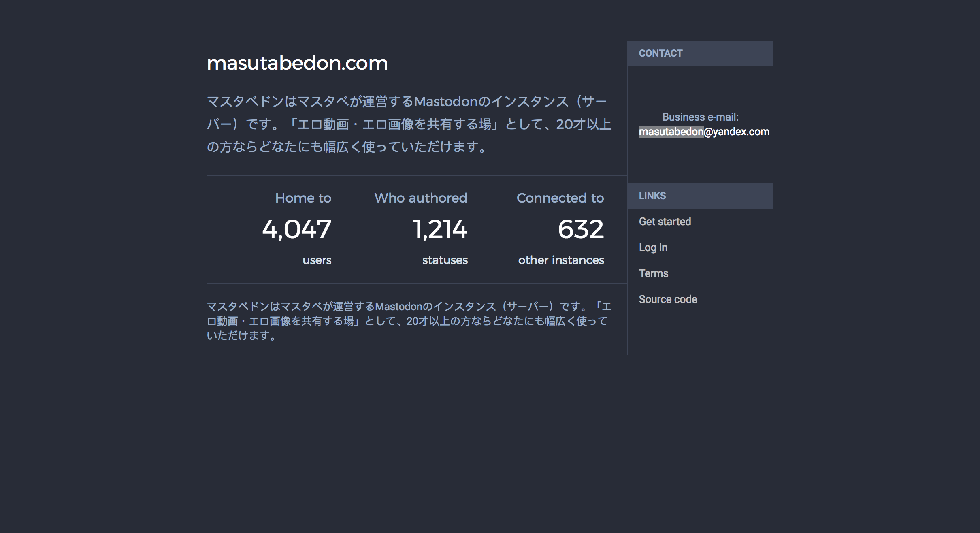
Task: Click the 'Connected to' label
Action: coord(560,198)
